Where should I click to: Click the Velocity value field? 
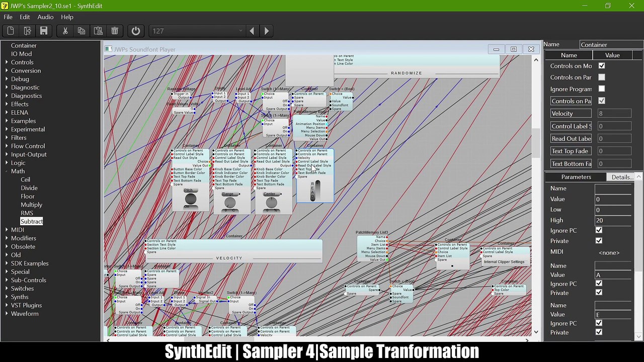click(x=614, y=114)
